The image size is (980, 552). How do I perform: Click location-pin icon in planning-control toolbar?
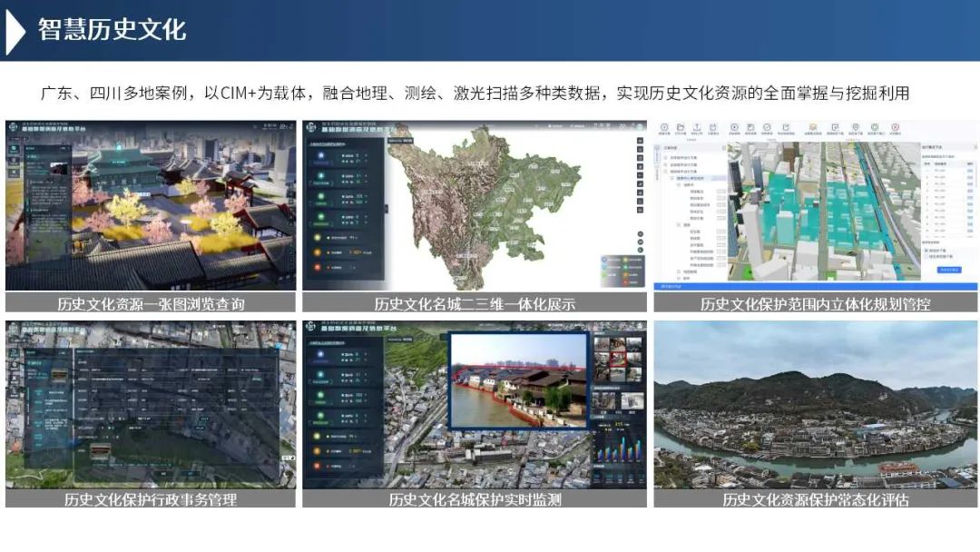click(856, 127)
